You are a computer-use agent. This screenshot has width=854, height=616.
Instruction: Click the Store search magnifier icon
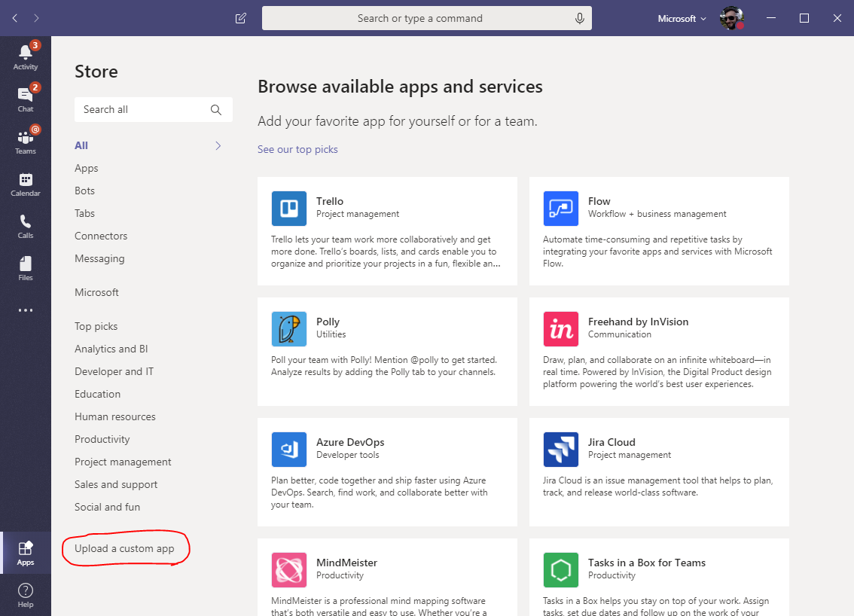(x=215, y=109)
